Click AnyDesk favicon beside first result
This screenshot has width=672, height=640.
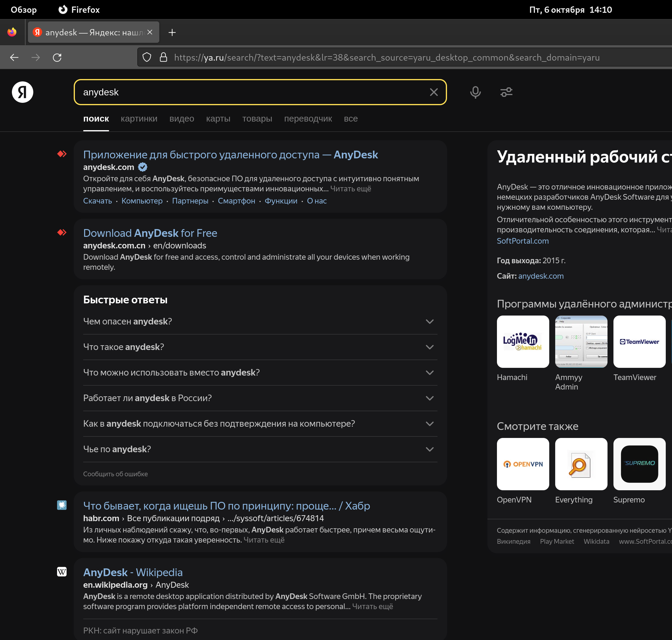[x=62, y=154]
